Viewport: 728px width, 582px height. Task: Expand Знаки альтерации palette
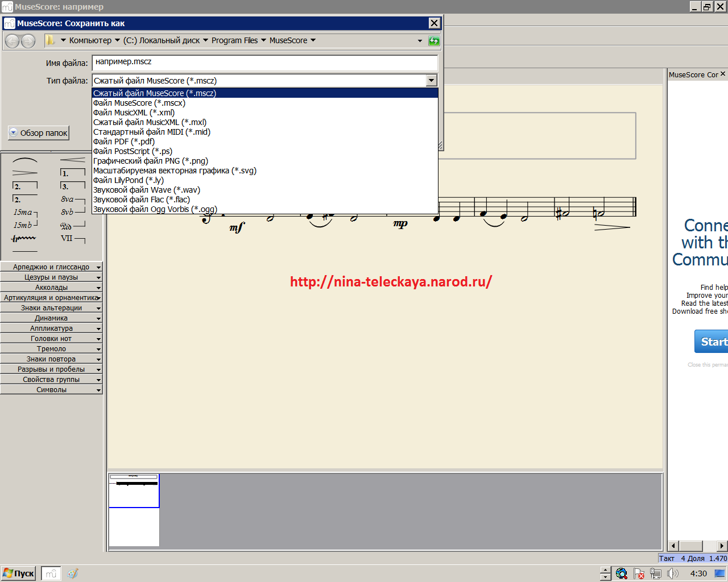pyautogui.click(x=51, y=308)
